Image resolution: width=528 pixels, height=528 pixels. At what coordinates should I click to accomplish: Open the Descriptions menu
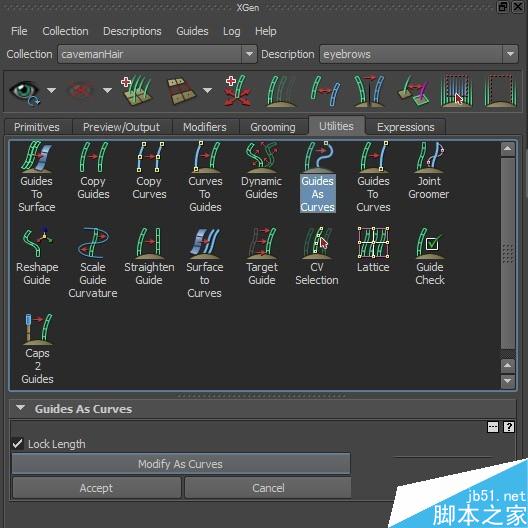point(132,31)
